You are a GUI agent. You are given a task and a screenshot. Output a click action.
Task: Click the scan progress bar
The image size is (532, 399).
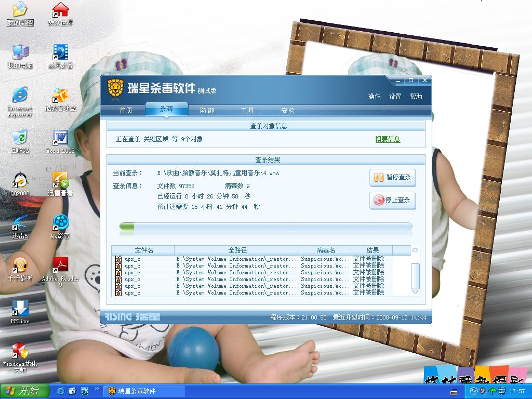coord(266,227)
